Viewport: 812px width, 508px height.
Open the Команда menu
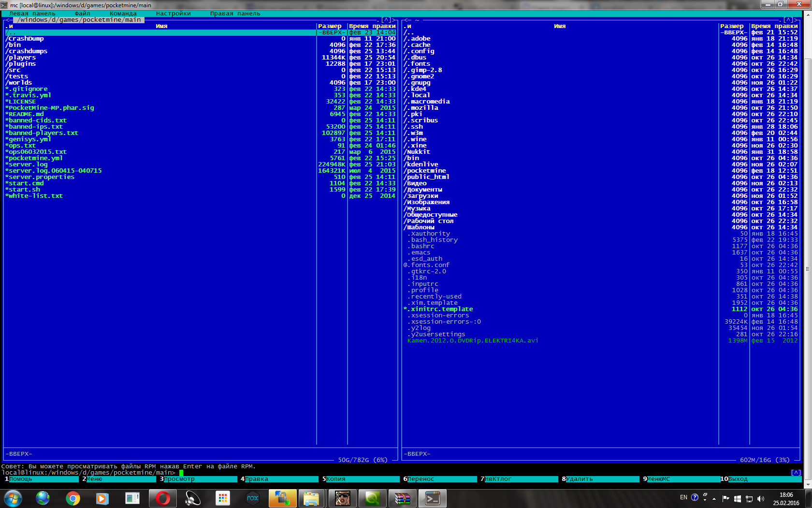(123, 14)
